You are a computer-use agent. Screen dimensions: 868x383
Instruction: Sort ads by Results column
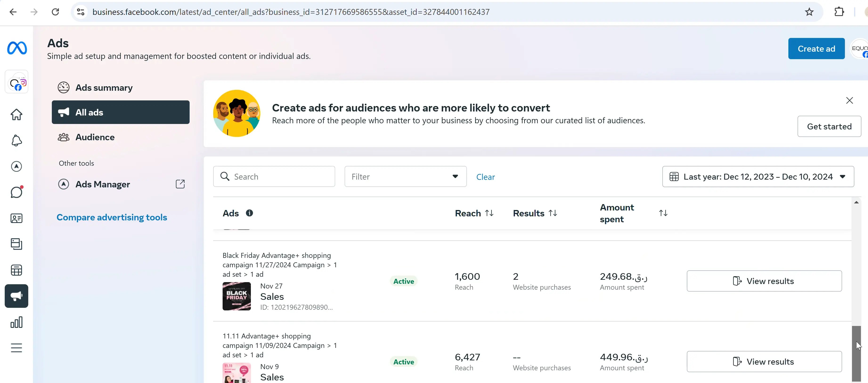pos(553,213)
